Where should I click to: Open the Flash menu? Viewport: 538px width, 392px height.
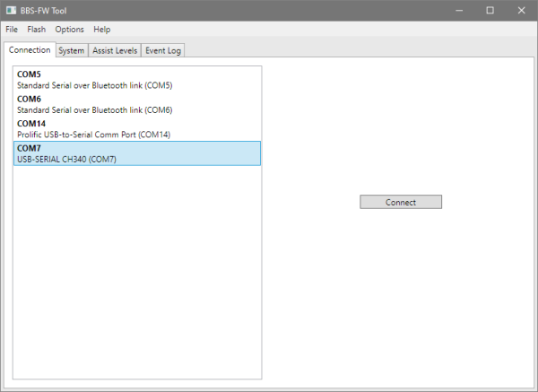(36, 30)
